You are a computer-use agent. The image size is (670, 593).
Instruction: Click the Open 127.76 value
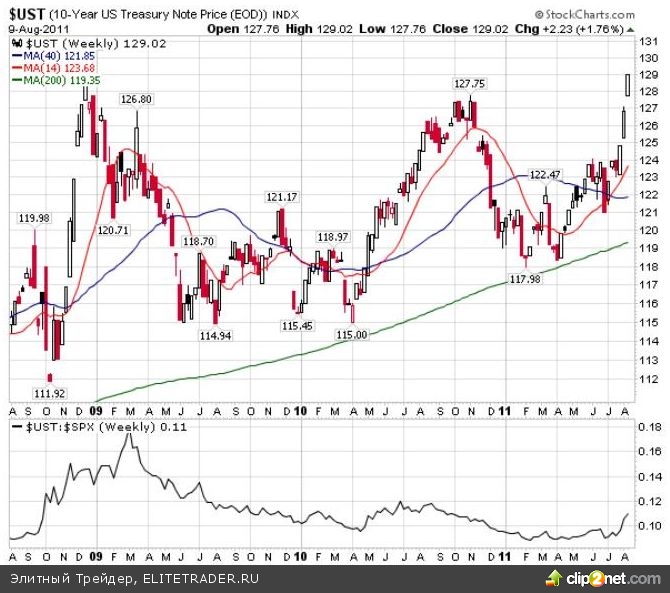point(243,29)
